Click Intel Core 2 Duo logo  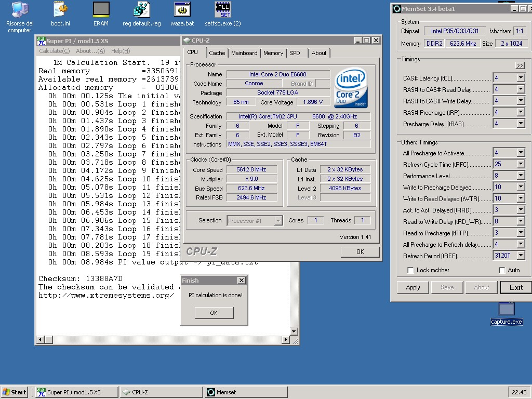(x=351, y=87)
